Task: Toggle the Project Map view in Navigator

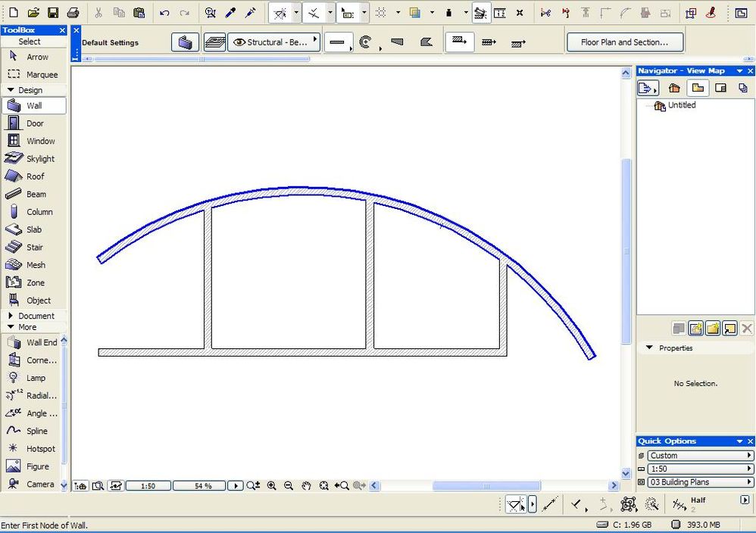Action: [674, 88]
